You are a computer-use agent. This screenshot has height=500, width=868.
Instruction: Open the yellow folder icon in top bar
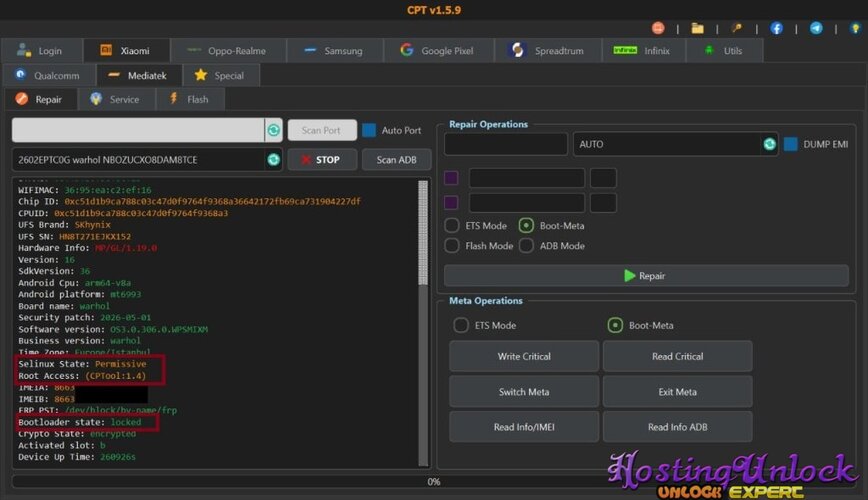[x=698, y=28]
